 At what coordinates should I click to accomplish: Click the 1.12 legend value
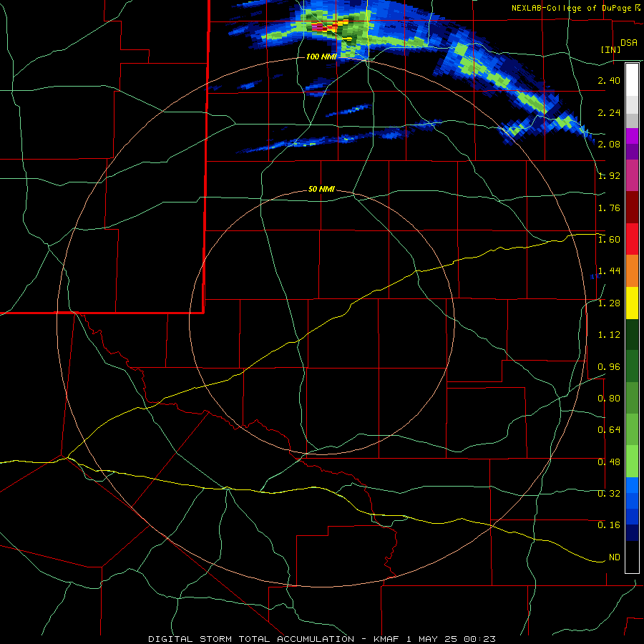609,335
